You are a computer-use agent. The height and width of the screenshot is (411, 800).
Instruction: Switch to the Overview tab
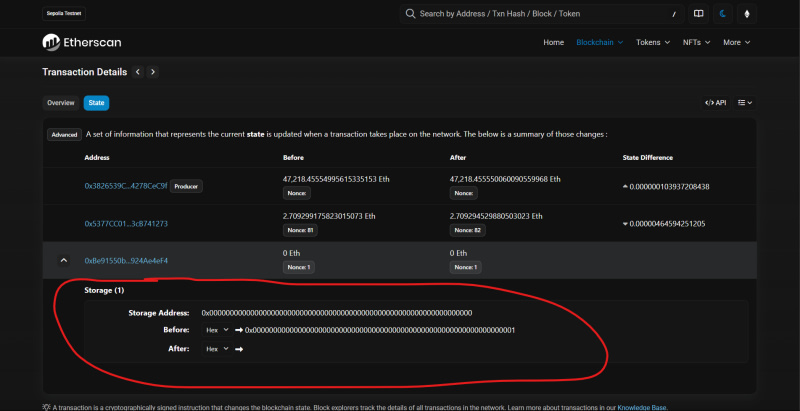[x=61, y=103]
